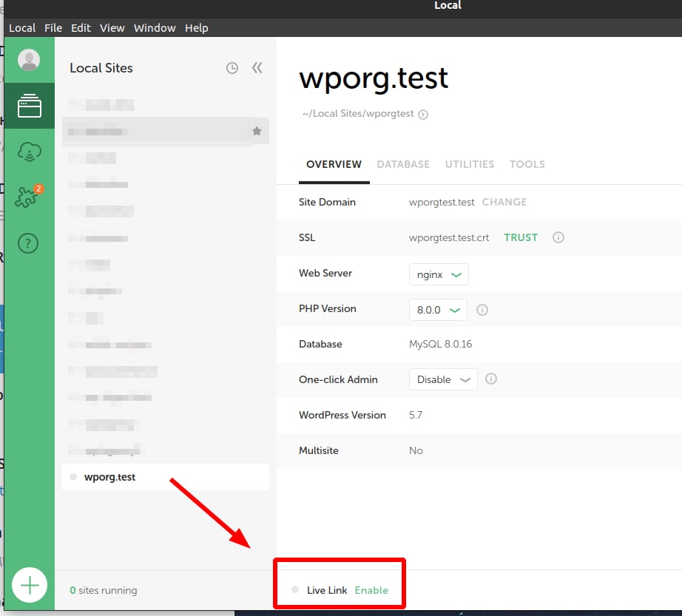Open the Local Sites panel icon

pos(29,106)
